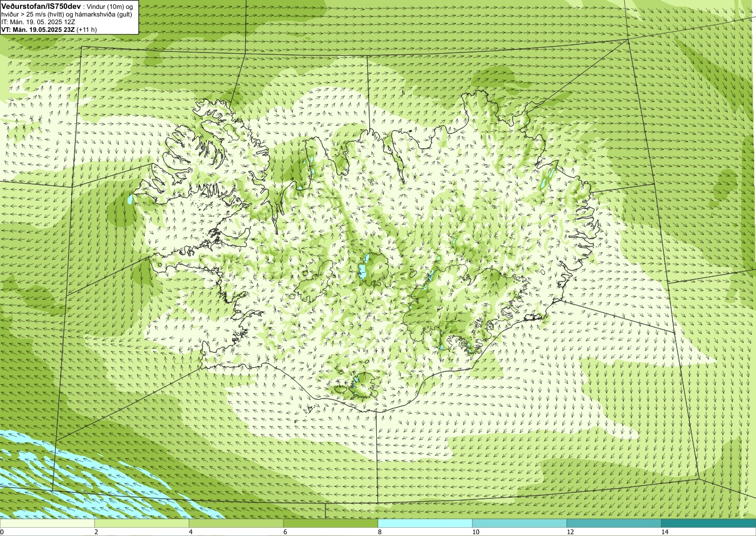Click the 0–2 m/s pale yellow legend swatch
Image resolution: width=756 pixels, height=536 pixels.
(x=47, y=523)
